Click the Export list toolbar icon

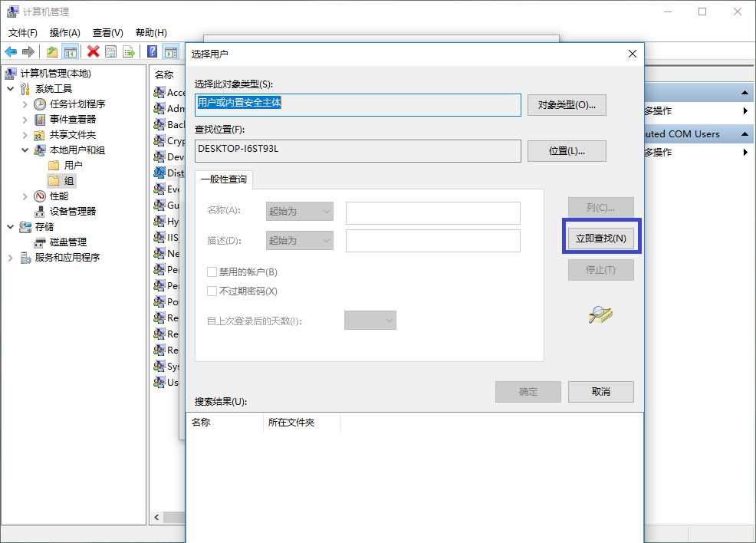tap(129, 51)
